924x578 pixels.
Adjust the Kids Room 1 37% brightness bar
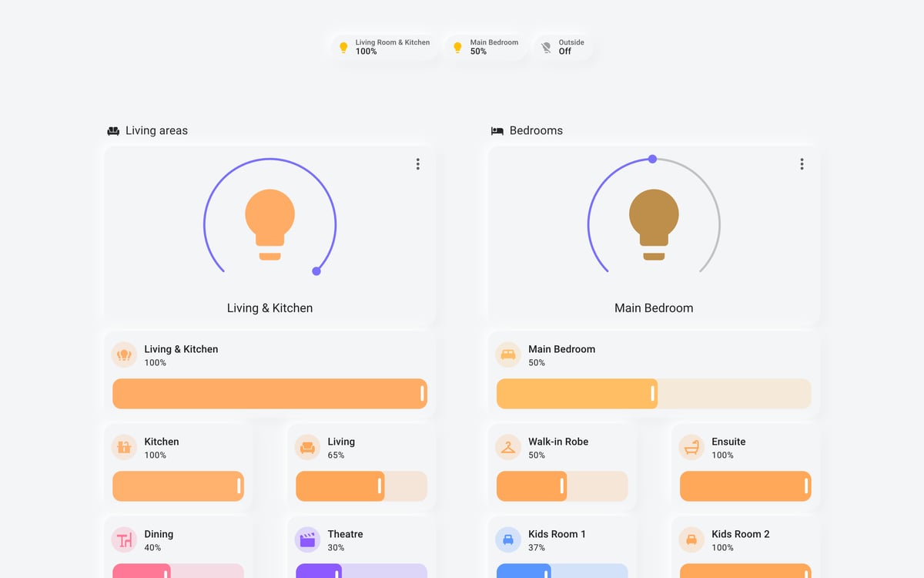pos(562,571)
